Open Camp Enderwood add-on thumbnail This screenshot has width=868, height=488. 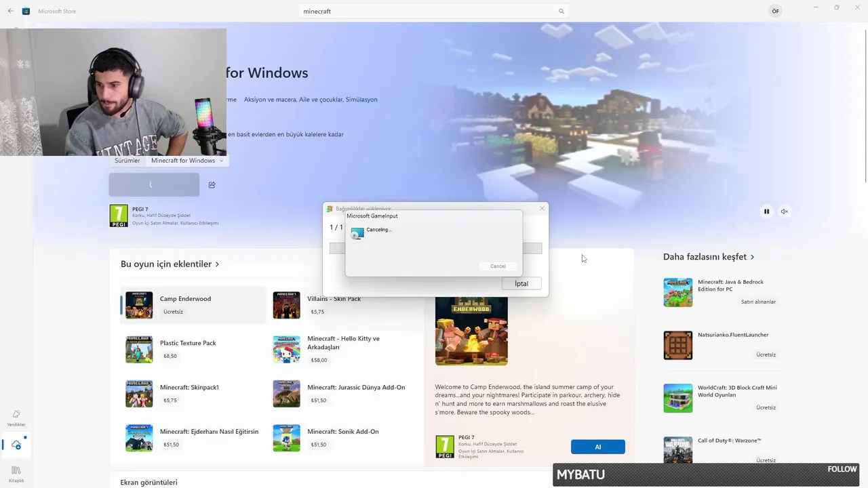tap(139, 305)
